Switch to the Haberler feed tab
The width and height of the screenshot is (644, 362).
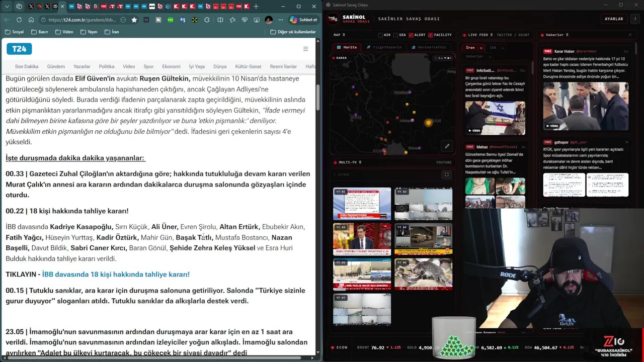click(x=474, y=56)
